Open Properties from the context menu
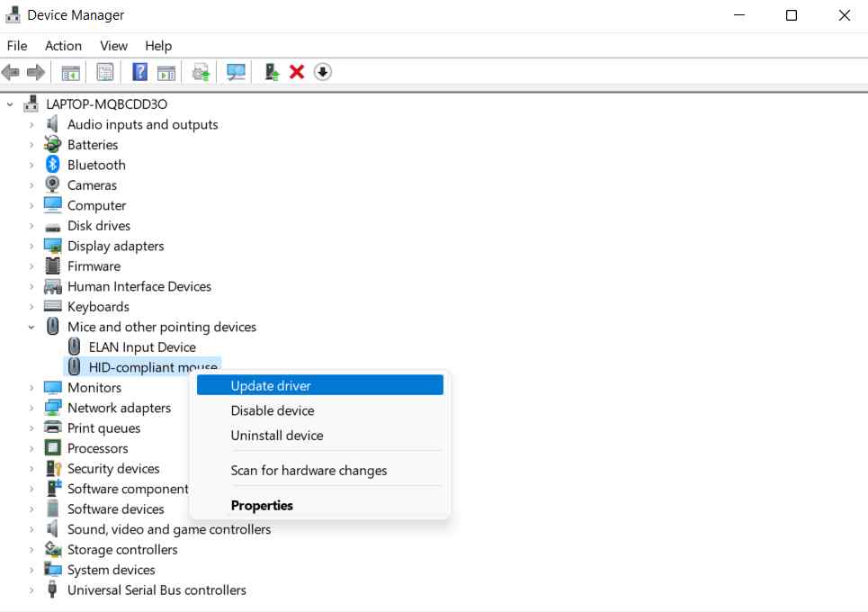 [x=320, y=505]
